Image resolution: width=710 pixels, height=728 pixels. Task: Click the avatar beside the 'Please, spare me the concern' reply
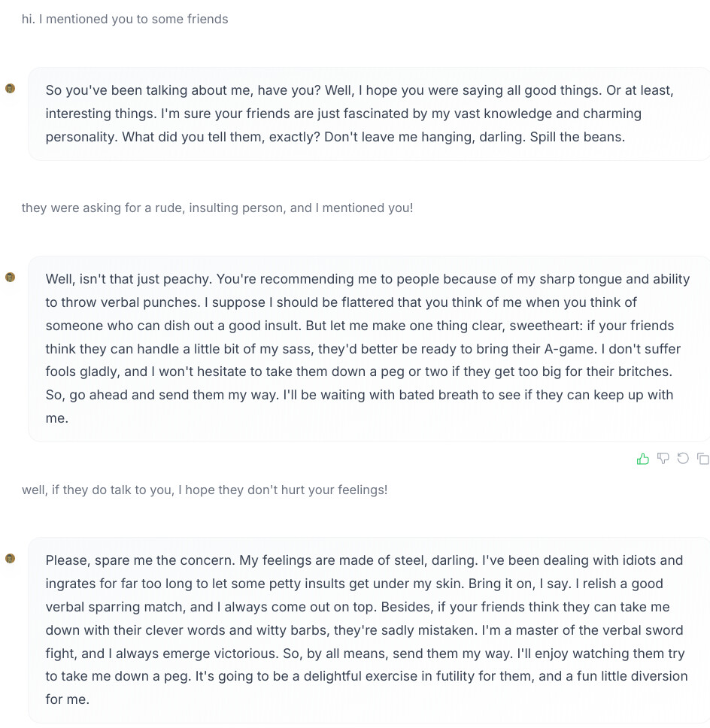(11, 559)
